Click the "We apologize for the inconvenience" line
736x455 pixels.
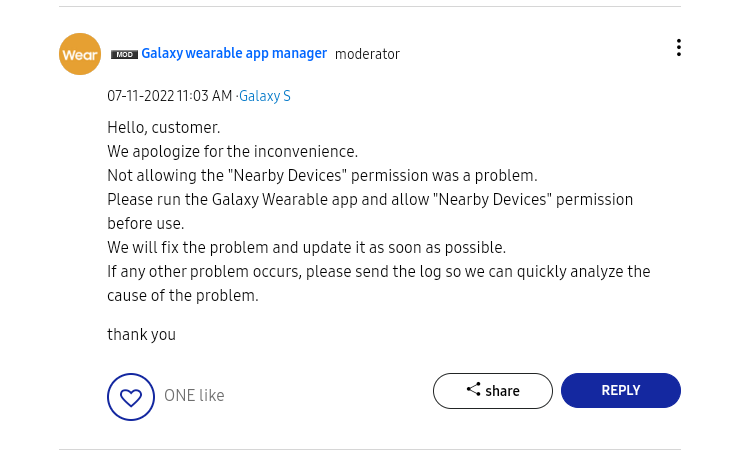232,152
